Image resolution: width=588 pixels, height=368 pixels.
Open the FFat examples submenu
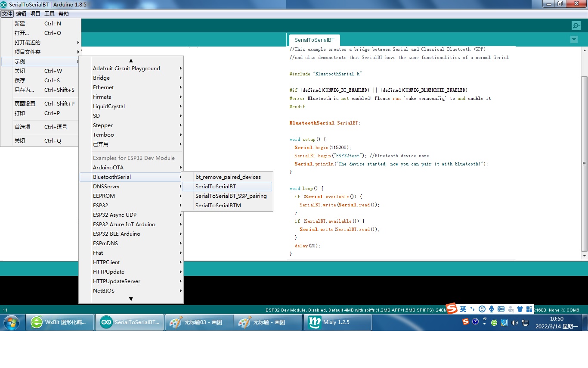tap(131, 253)
